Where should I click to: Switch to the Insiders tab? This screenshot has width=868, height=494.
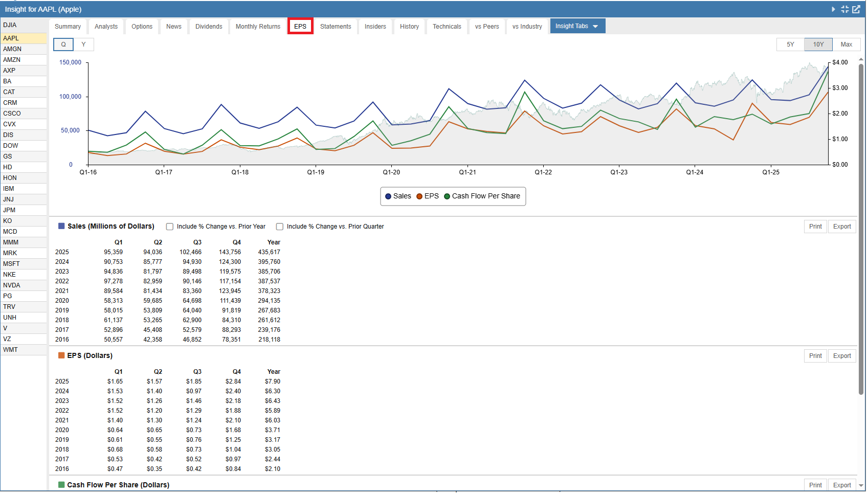(375, 27)
